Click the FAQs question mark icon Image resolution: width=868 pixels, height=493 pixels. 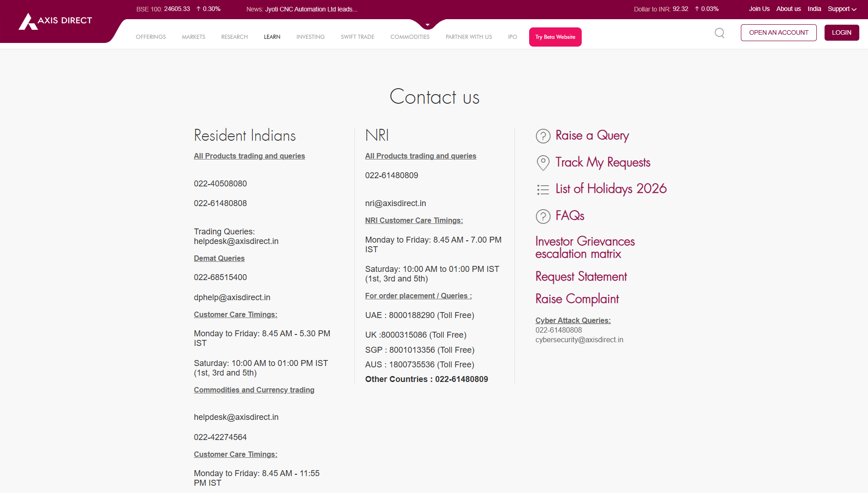(x=543, y=216)
